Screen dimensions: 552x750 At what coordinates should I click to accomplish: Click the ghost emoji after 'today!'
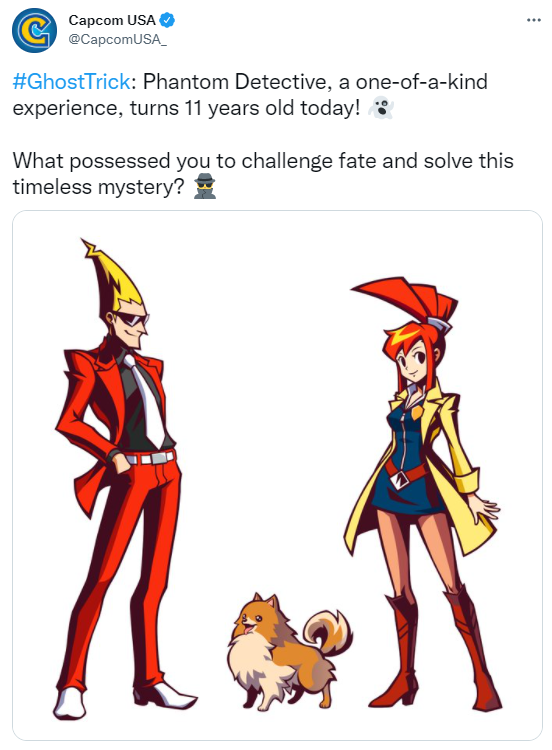point(381,108)
